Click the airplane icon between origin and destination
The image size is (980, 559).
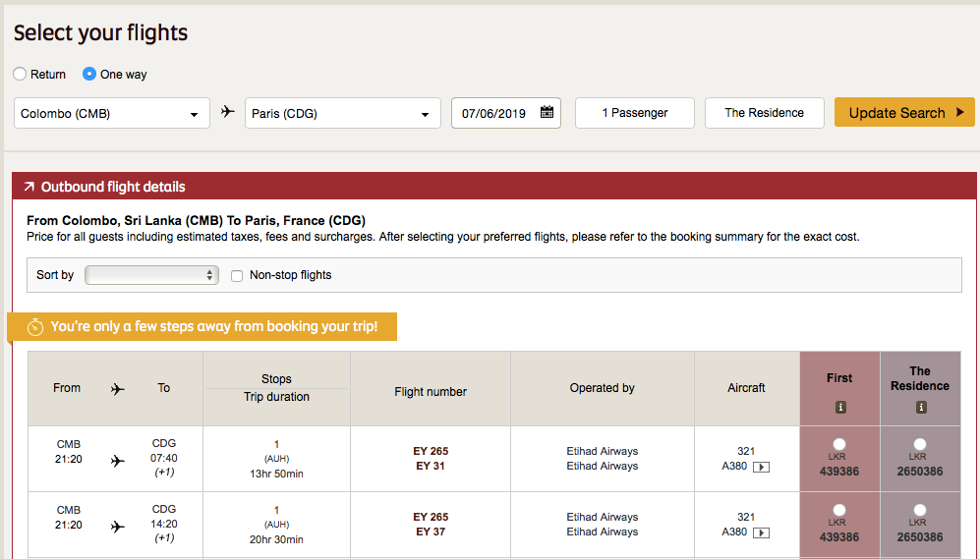(228, 112)
